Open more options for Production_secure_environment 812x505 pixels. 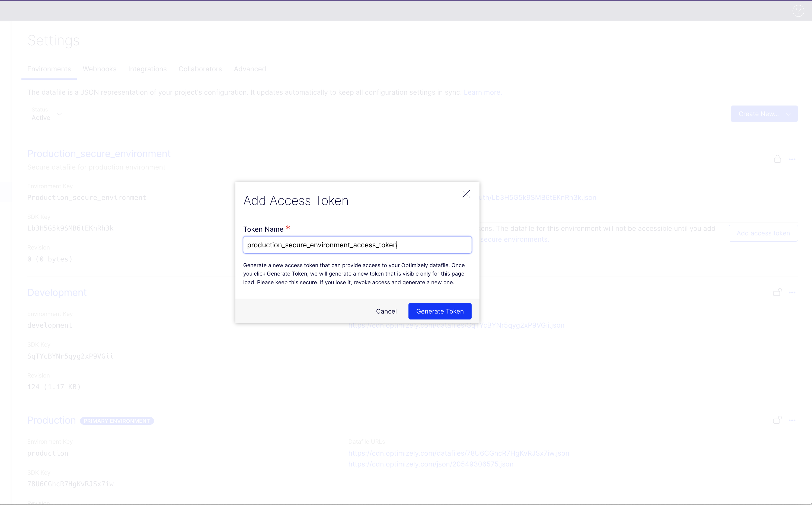point(792,159)
